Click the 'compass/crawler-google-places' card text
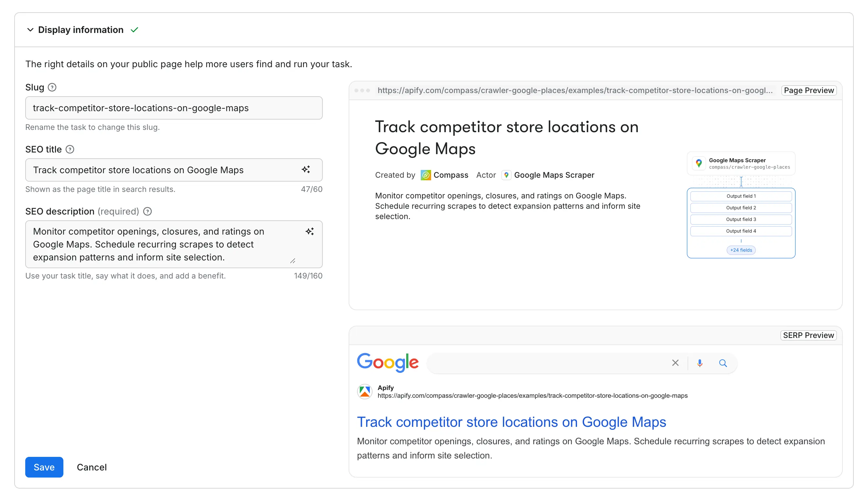The image size is (868, 495). pyautogui.click(x=750, y=167)
